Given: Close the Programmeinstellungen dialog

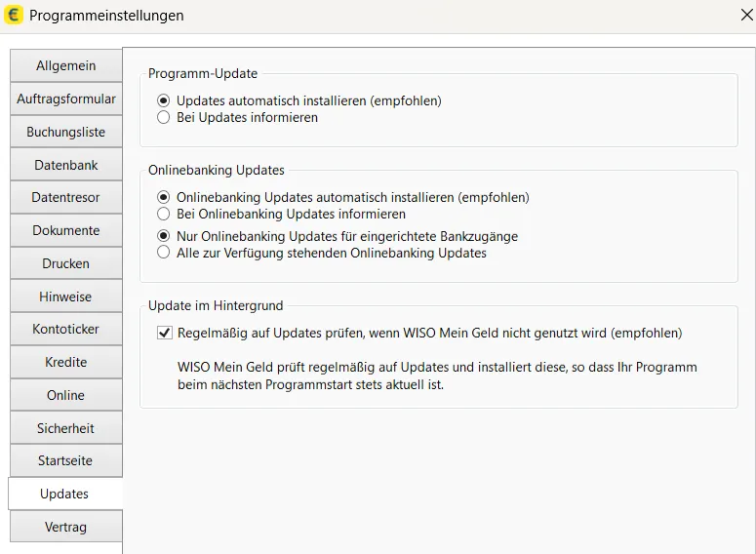Looking at the screenshot, I should [x=746, y=16].
